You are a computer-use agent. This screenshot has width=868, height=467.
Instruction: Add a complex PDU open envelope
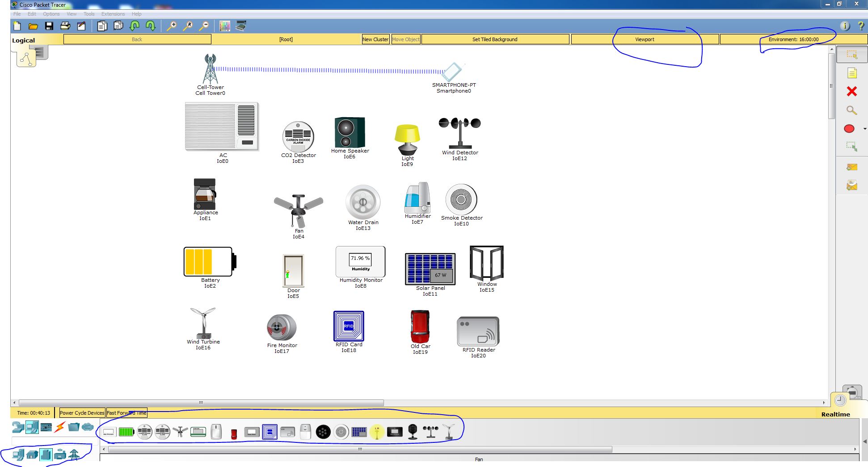pyautogui.click(x=852, y=185)
